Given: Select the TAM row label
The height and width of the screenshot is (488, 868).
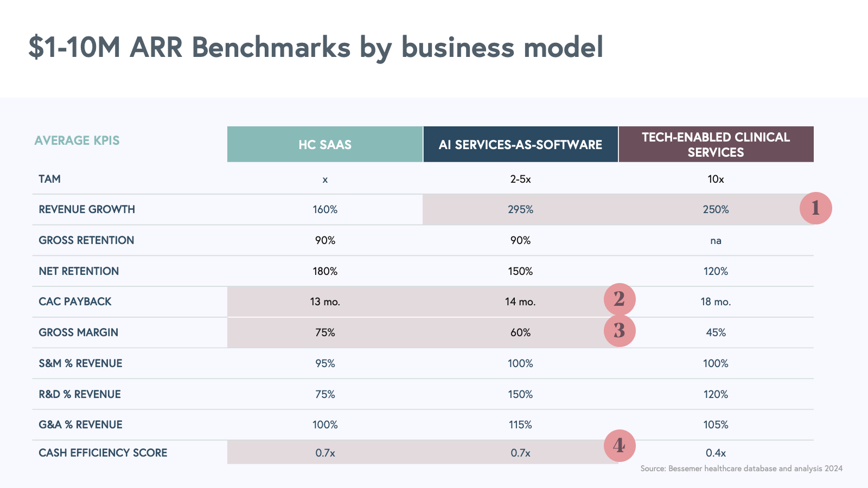Looking at the screenshot, I should 49,179.
